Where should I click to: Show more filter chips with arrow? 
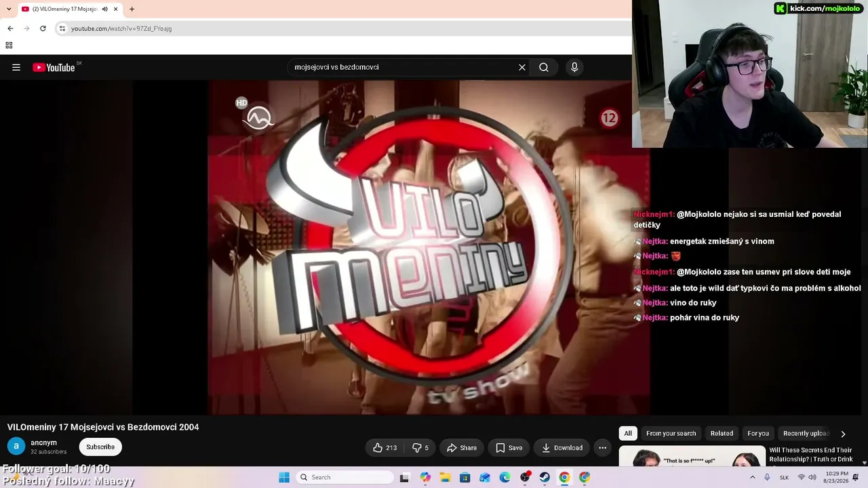843,434
